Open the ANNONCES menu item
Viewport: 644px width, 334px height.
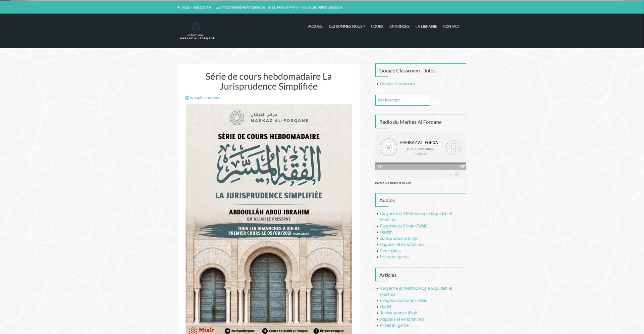pos(399,27)
